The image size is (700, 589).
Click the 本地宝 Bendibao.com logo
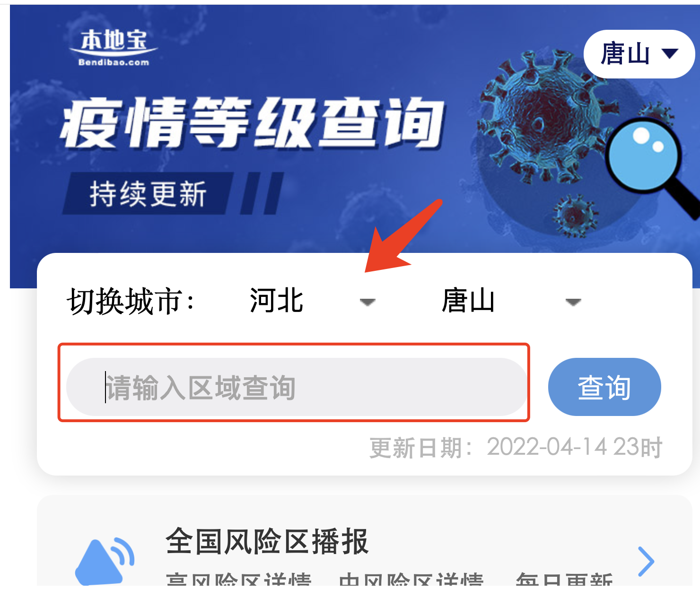pyautogui.click(x=114, y=47)
